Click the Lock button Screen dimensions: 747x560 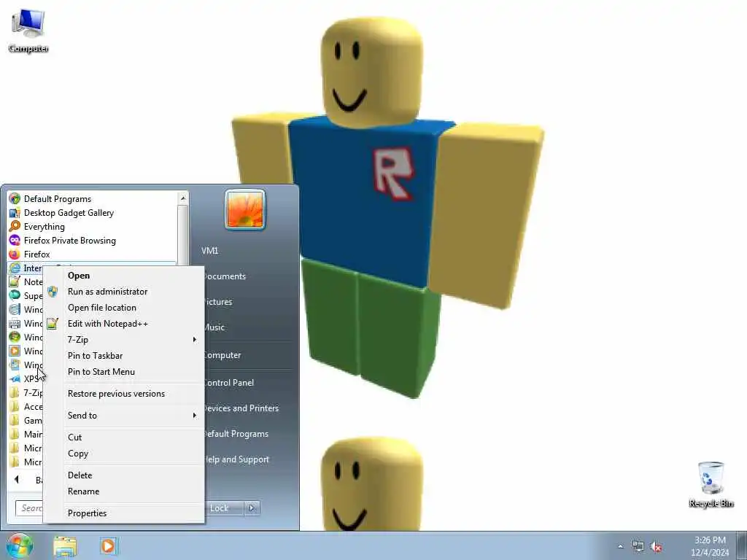[x=224, y=508]
